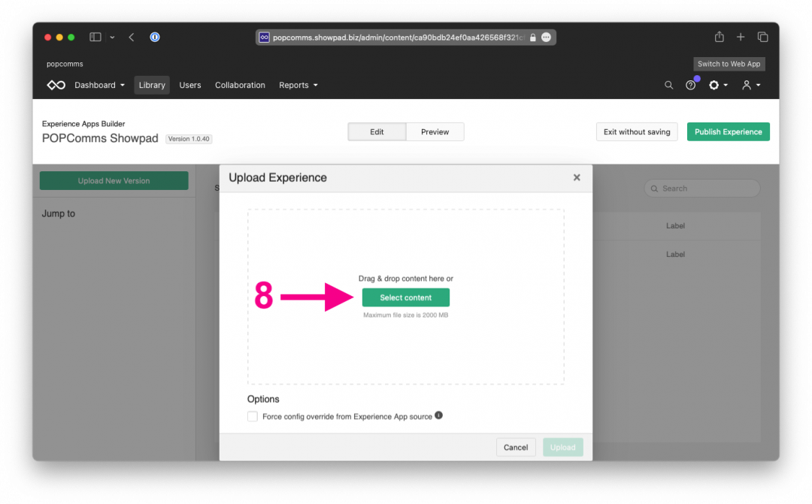This screenshot has width=812, height=504.
Task: Expand the arrow next to the settings gear
Action: click(725, 85)
